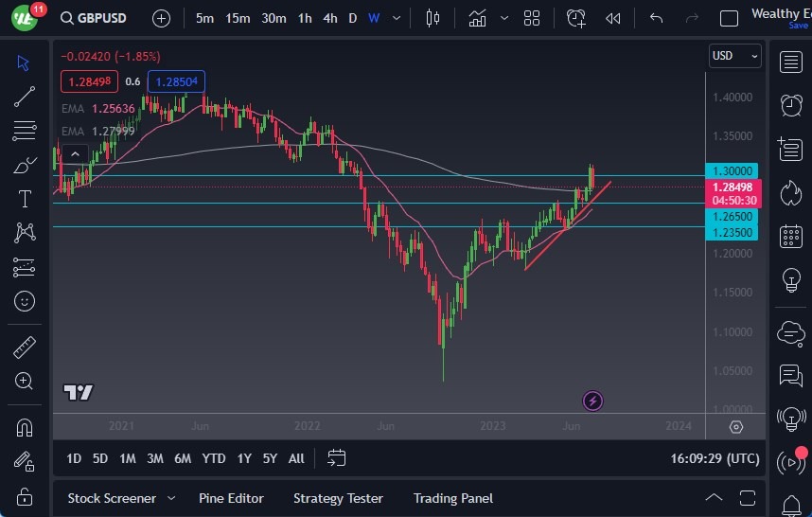The width and height of the screenshot is (812, 517).
Task: Select the text annotation tool
Action: [25, 199]
